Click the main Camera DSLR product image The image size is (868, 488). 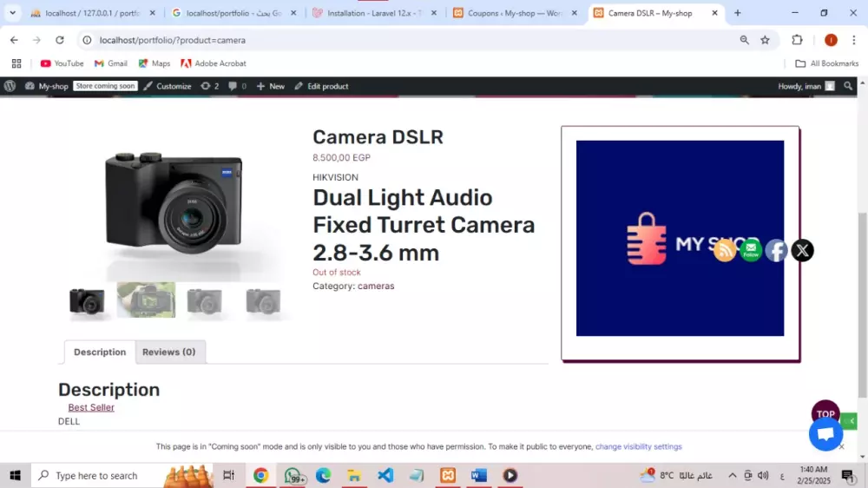point(174,205)
